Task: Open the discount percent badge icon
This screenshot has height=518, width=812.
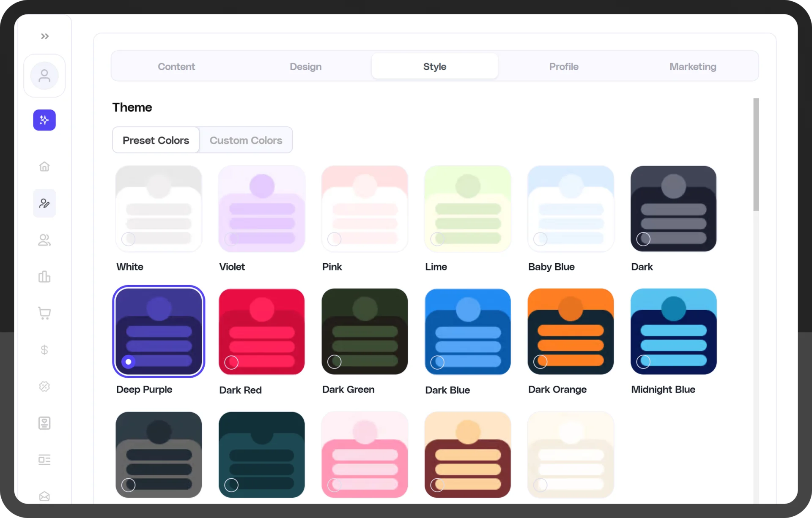Action: pos(44,387)
